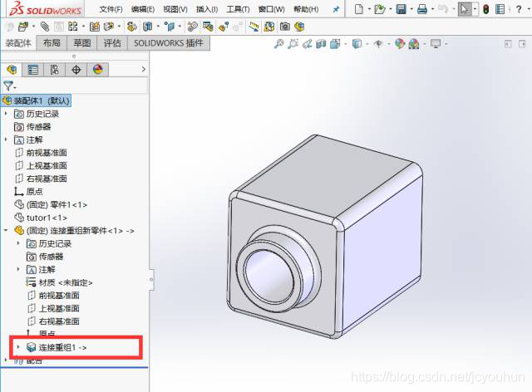The width and height of the screenshot is (532, 392).
Task: Select the top-level 前视基准面 plane
Action: (41, 153)
